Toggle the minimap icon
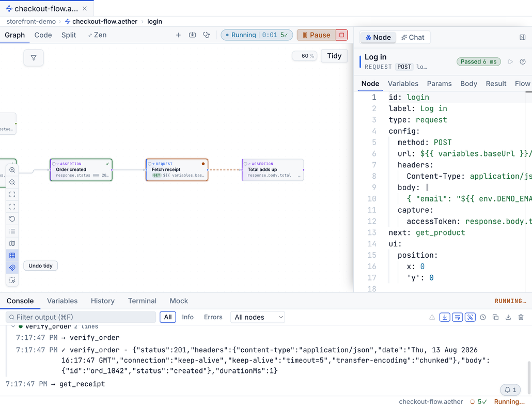 click(x=12, y=243)
